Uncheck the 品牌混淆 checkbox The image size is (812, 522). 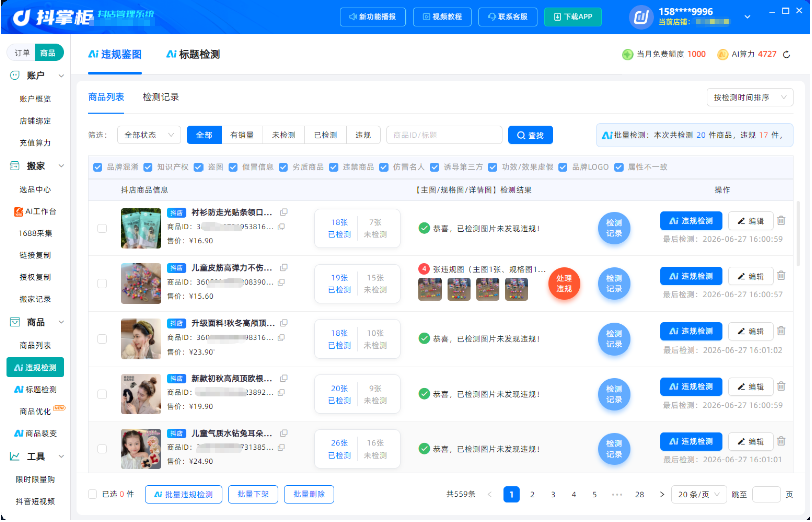point(98,167)
